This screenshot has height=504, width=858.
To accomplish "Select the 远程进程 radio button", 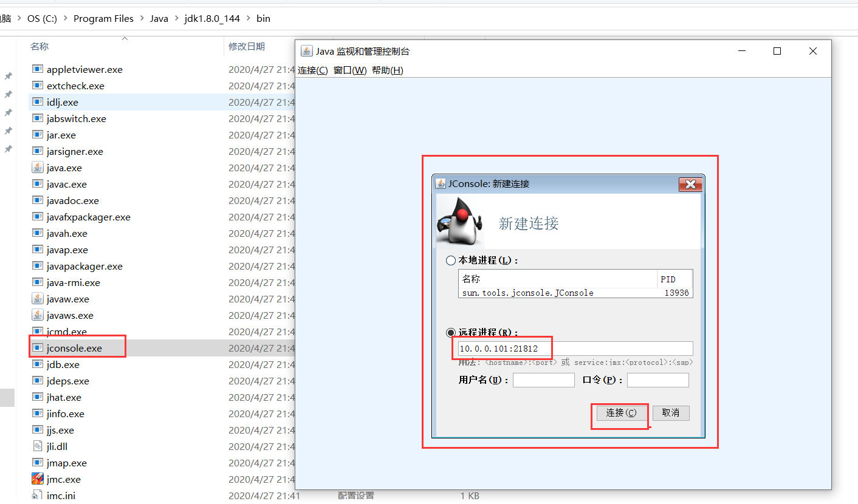I will pyautogui.click(x=451, y=332).
